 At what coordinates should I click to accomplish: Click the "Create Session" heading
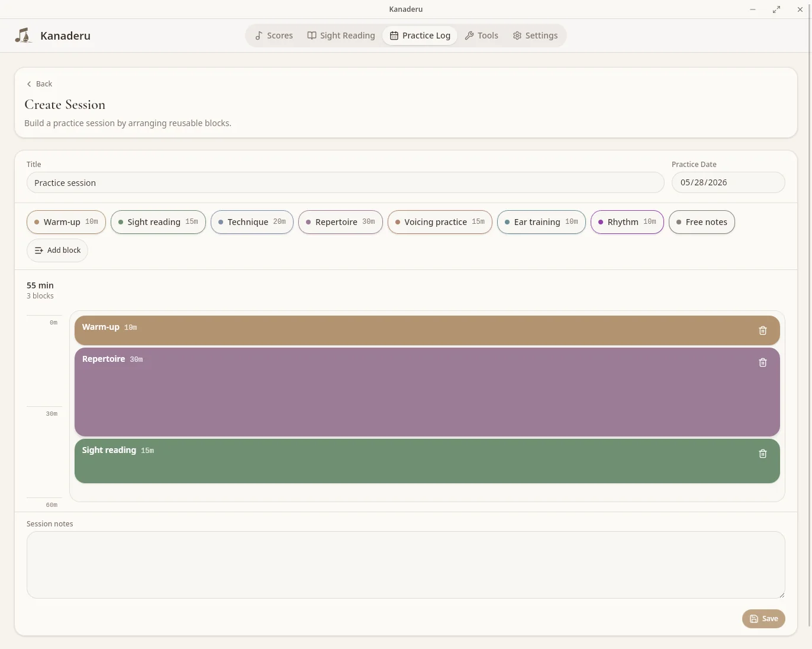[65, 105]
